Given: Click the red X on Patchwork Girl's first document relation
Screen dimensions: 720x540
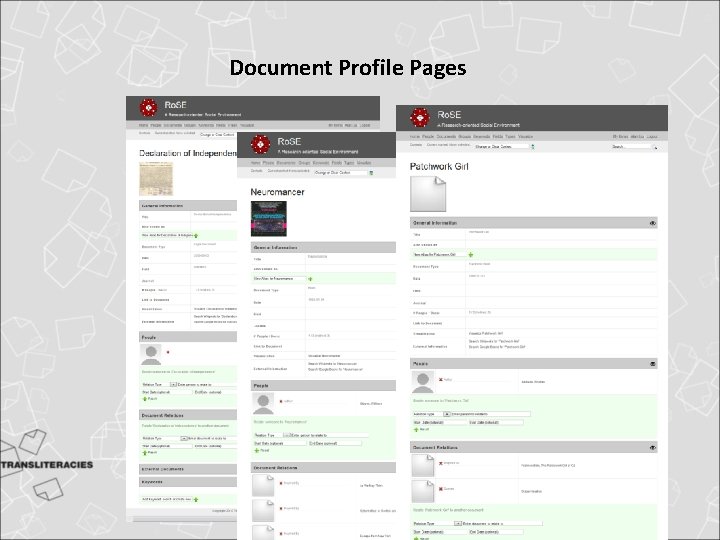Looking at the screenshot, I should tap(441, 463).
